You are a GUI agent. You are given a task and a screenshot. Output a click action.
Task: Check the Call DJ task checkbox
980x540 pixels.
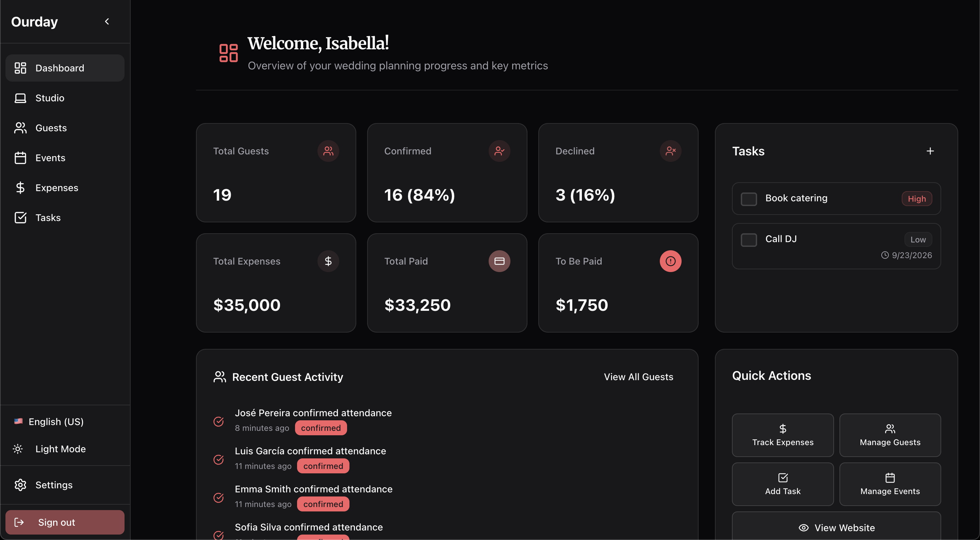(x=748, y=240)
